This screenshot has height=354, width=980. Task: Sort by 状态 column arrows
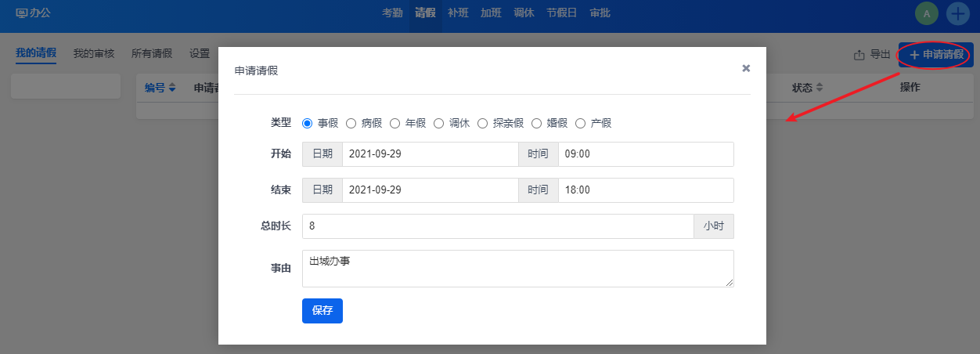tap(820, 88)
